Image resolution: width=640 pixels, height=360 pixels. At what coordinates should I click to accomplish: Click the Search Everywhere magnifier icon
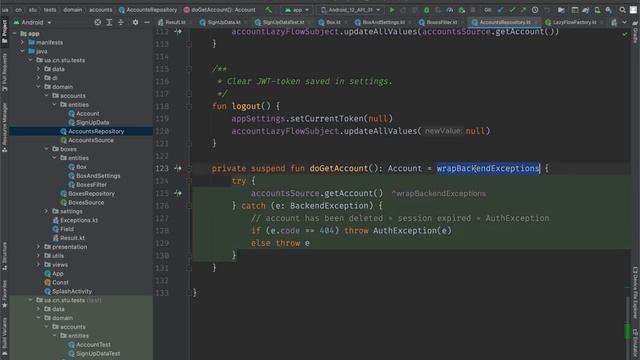622,10
